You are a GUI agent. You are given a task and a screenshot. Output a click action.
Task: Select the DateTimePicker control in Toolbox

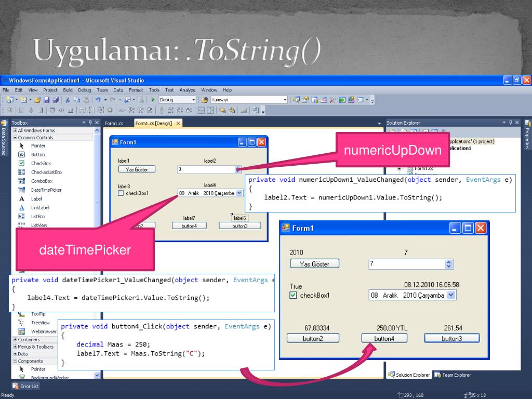tap(46, 190)
